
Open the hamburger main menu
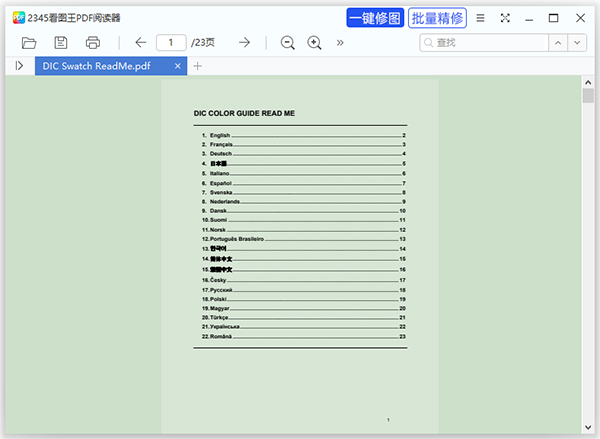(481, 18)
